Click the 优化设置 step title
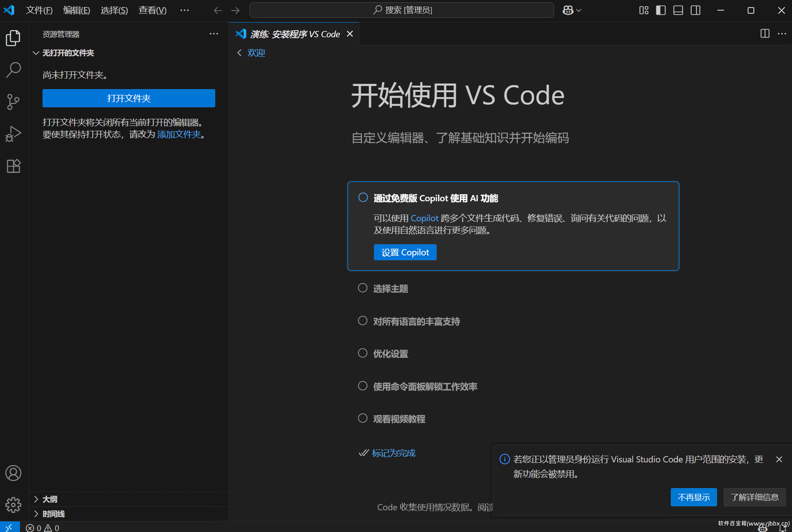Viewport: 792px width, 532px height. coord(390,354)
